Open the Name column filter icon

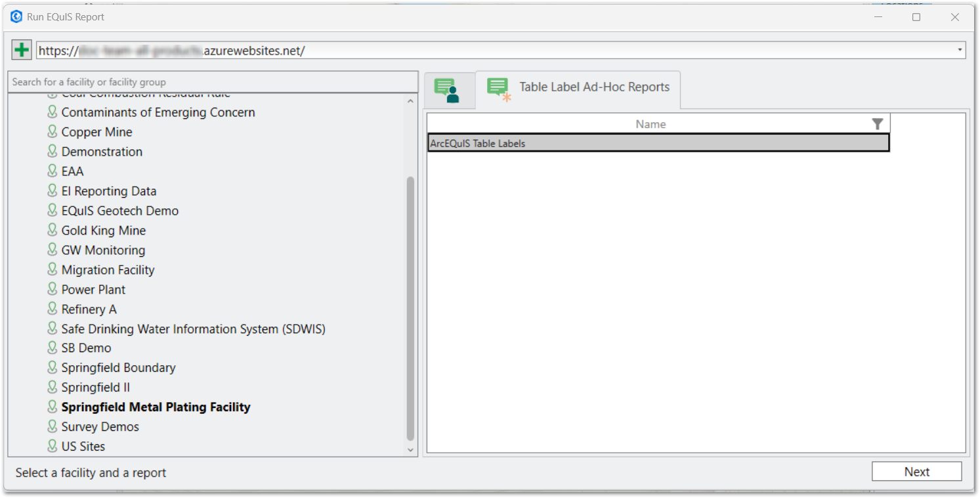[x=877, y=124]
